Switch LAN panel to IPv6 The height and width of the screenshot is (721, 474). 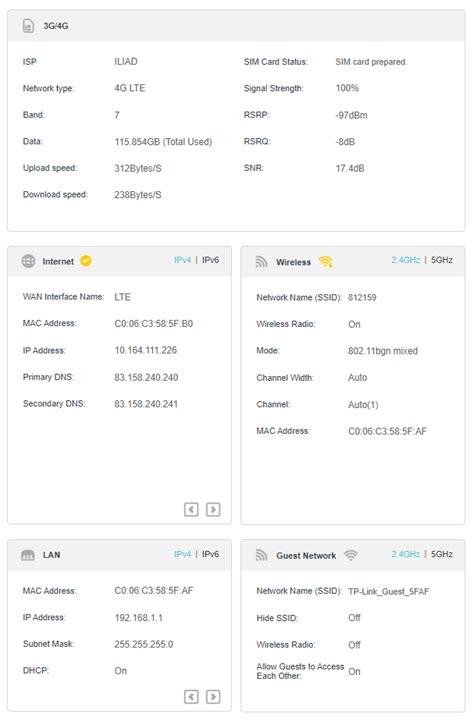[211, 554]
